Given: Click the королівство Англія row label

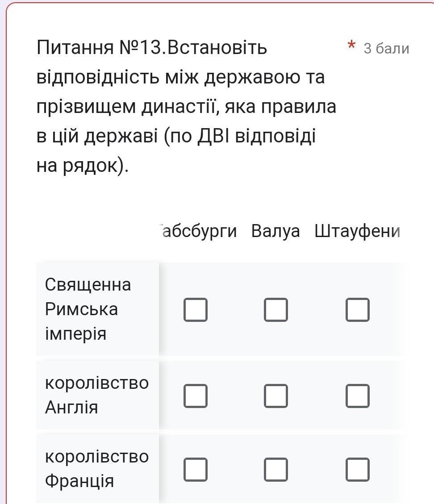Looking at the screenshot, I should tap(97, 395).
